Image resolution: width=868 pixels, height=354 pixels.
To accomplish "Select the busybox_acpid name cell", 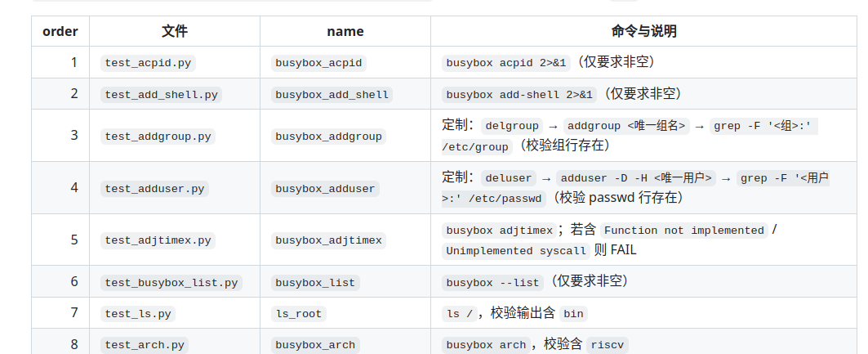I will click(318, 63).
